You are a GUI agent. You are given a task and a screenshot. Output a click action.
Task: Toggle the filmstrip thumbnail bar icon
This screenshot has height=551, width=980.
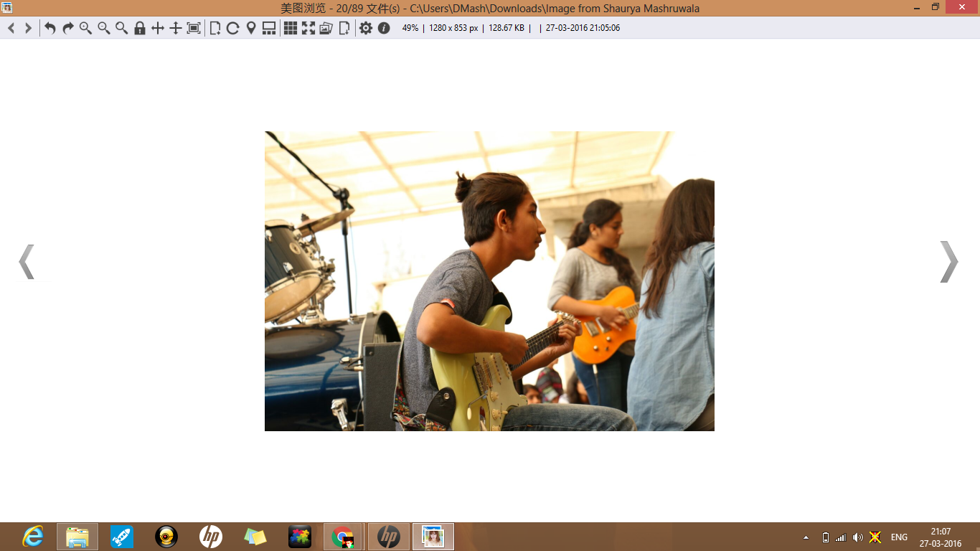tap(269, 28)
